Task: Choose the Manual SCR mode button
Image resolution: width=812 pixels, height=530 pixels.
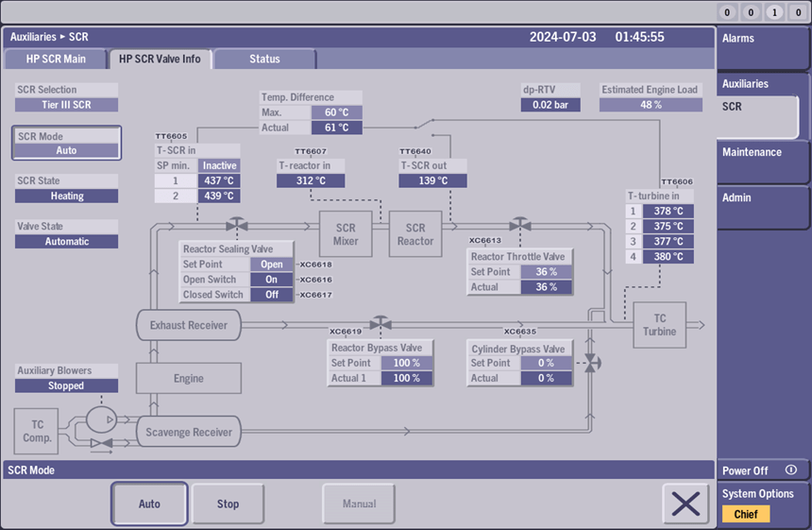Action: click(359, 504)
